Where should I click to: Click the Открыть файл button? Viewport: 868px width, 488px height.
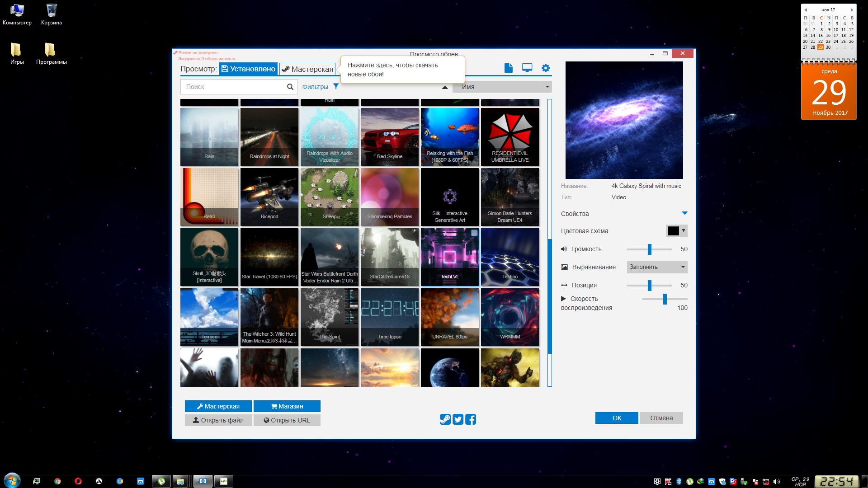point(218,419)
